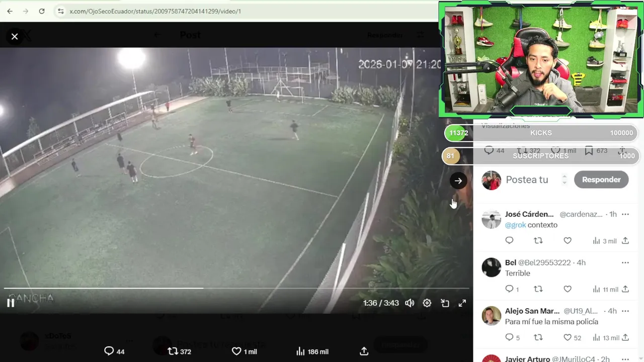
Task: View site information icon in address bar
Action: tap(60, 11)
